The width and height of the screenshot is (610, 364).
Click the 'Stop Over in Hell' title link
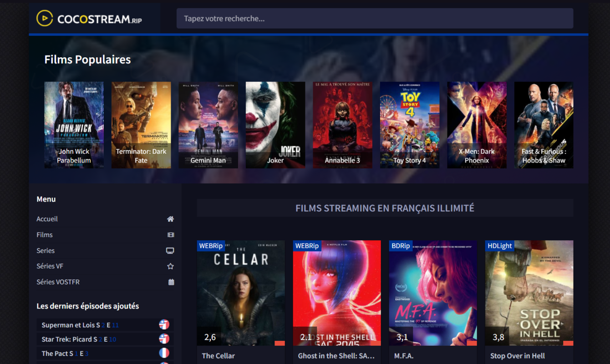tap(518, 356)
